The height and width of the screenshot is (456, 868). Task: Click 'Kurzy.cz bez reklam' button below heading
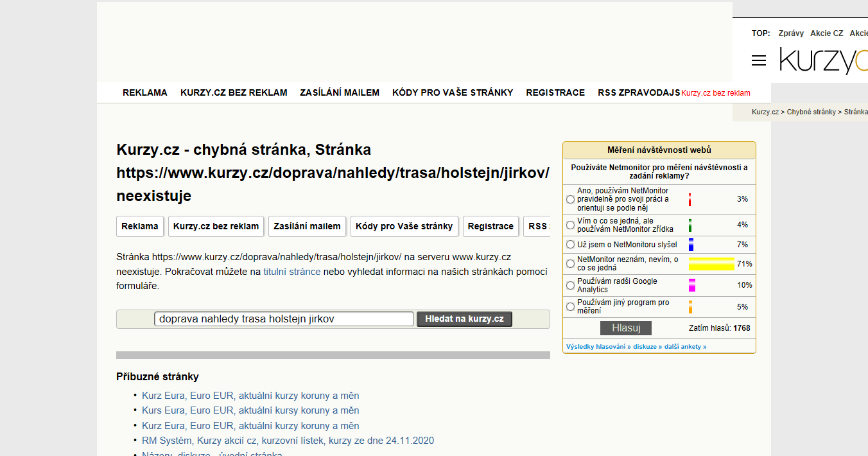tap(216, 226)
